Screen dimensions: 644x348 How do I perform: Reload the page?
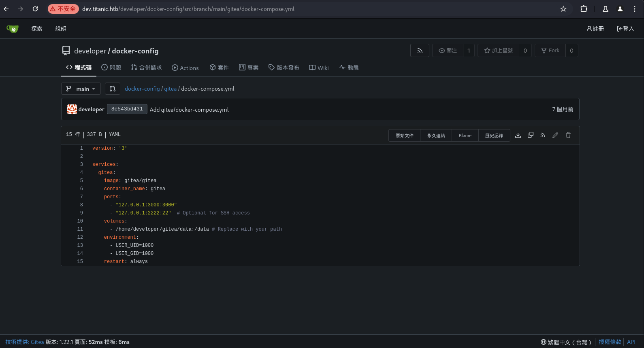[x=35, y=9]
